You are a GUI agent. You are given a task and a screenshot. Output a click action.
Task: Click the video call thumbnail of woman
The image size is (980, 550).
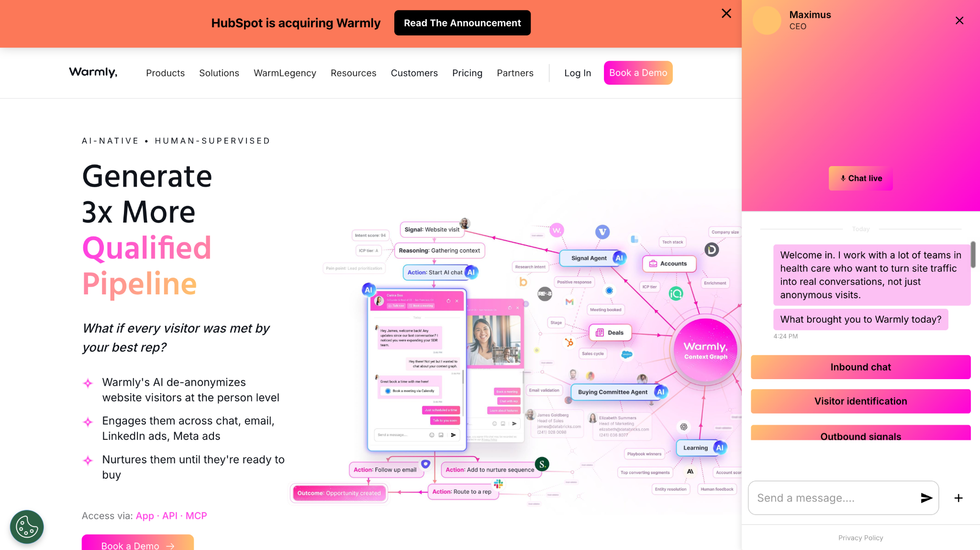tap(493, 339)
